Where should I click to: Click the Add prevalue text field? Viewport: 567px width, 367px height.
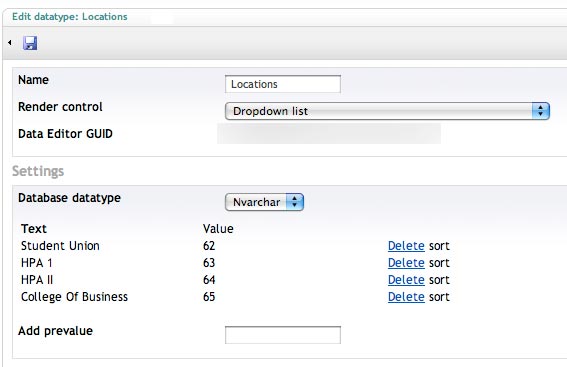pos(283,335)
